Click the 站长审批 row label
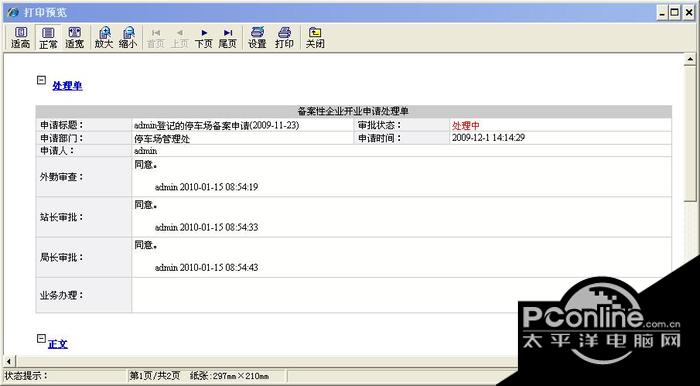 pos(62,217)
